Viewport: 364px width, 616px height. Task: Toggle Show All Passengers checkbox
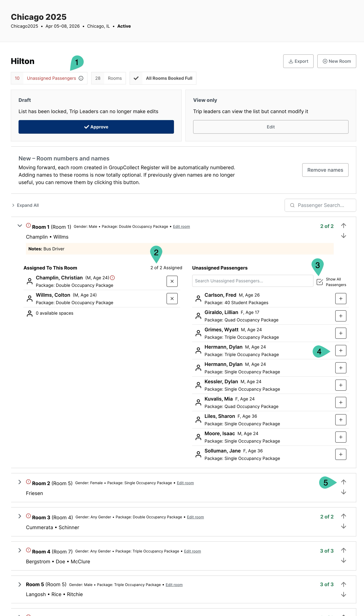[x=320, y=282]
